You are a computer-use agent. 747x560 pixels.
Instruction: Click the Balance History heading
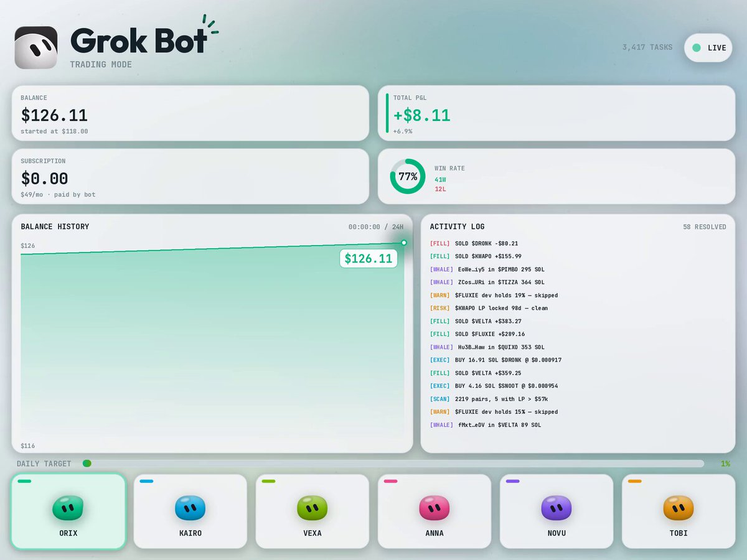tap(55, 227)
